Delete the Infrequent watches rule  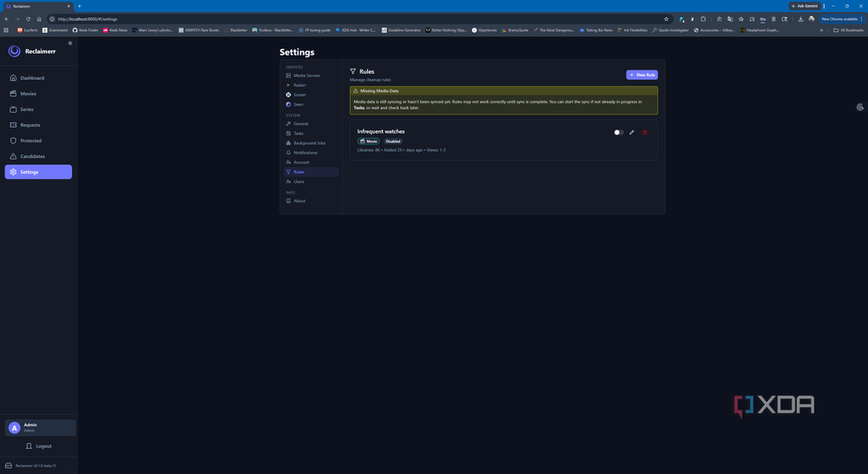(x=645, y=132)
